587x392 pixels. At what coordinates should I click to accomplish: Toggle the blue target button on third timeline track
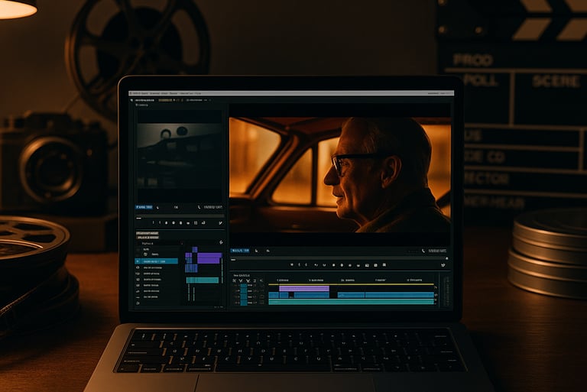(244, 297)
